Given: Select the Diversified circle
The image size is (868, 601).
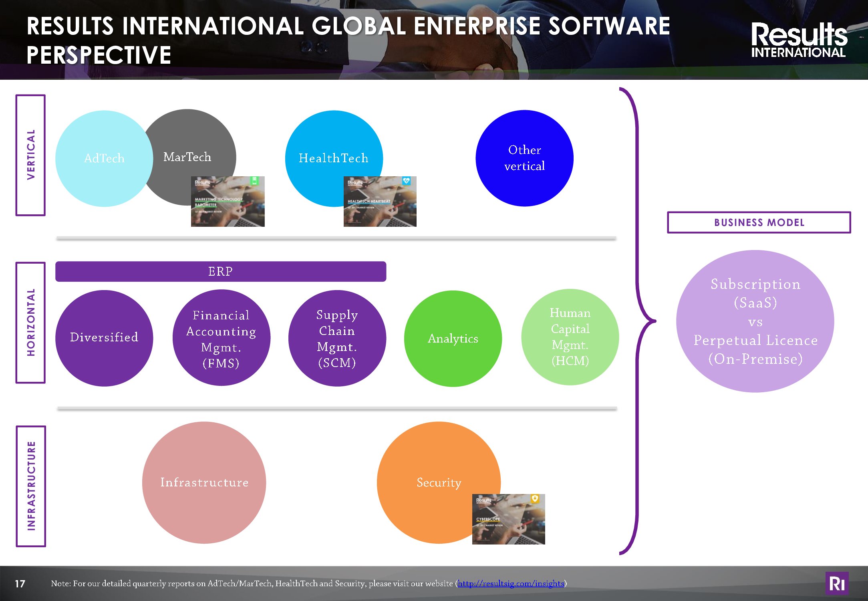Looking at the screenshot, I should pos(104,338).
